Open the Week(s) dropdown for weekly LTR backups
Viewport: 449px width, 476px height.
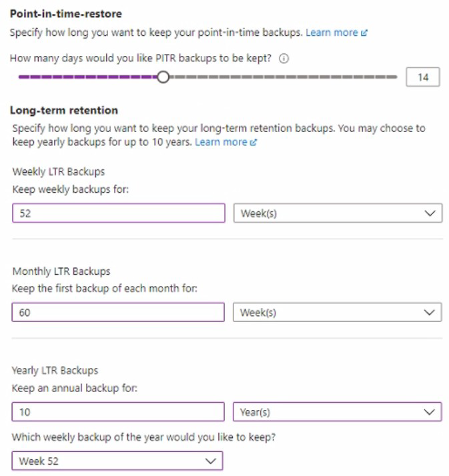click(x=337, y=213)
